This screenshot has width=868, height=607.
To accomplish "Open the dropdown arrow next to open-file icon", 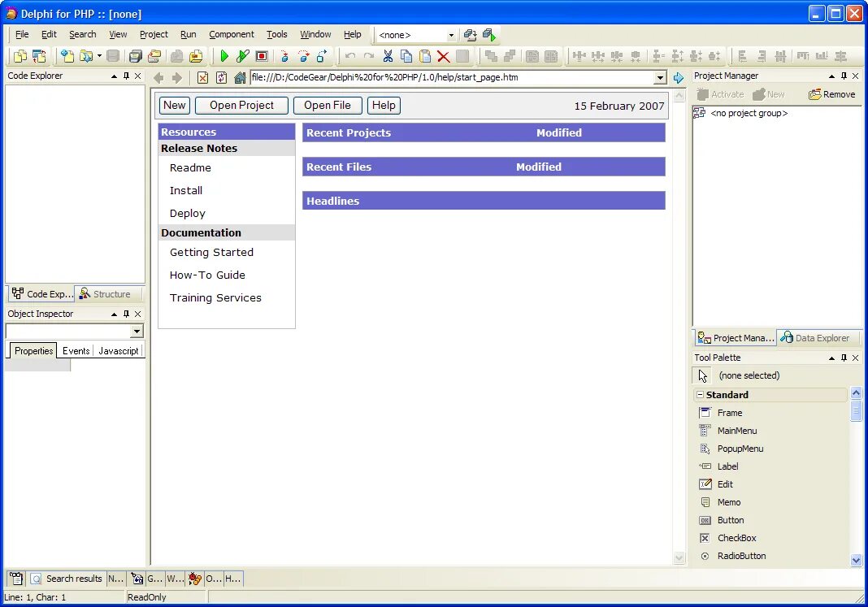I will tap(99, 56).
